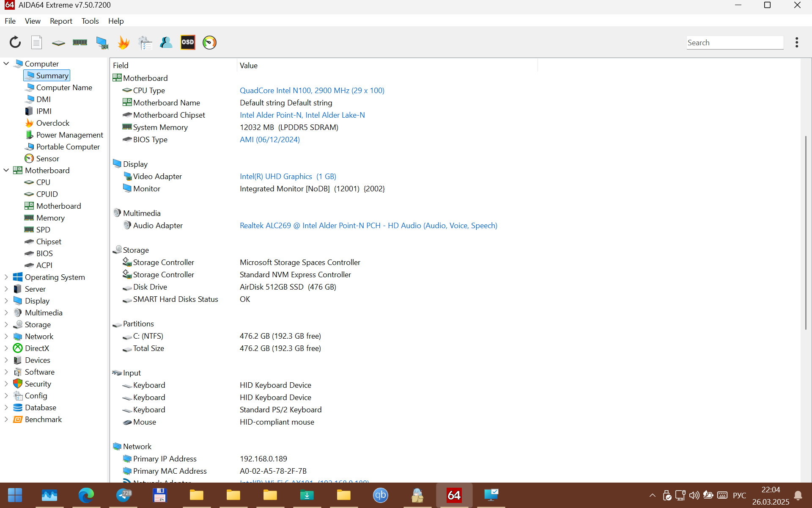Expand the Operating System tree node
Image resolution: width=812 pixels, height=508 pixels.
click(x=6, y=277)
